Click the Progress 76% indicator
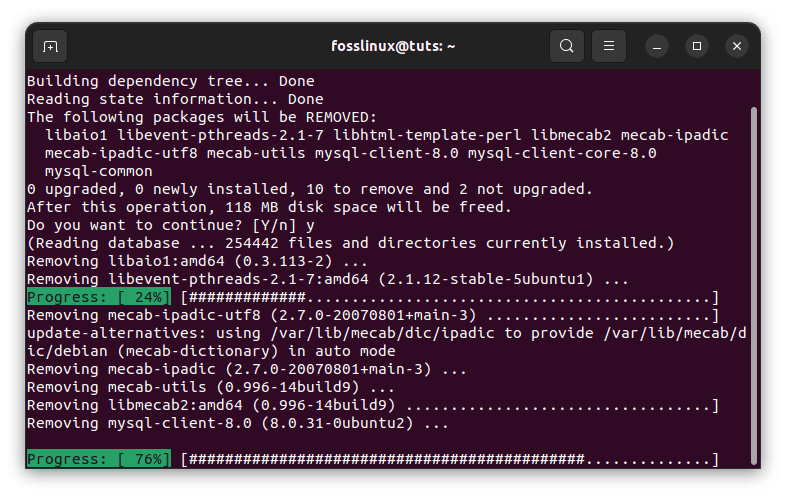The height and width of the screenshot is (497, 786). tap(99, 459)
